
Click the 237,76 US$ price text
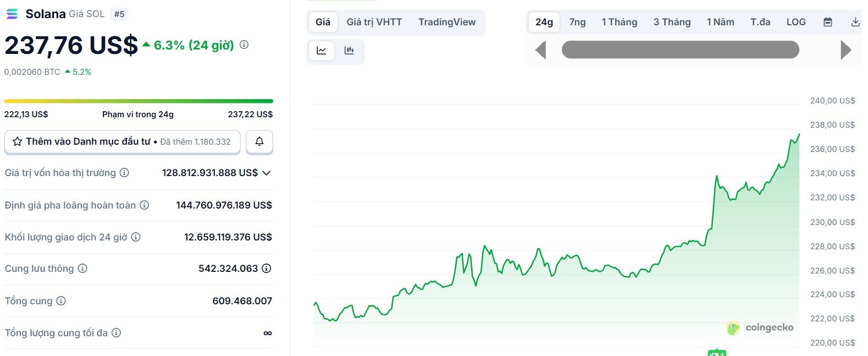71,45
